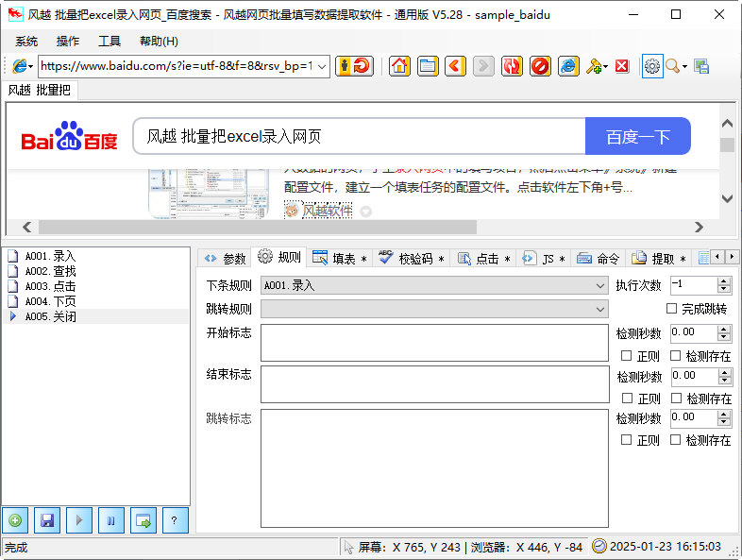This screenshot has width=742, height=560.
Task: Expand the URL address dropdown
Action: 322,66
